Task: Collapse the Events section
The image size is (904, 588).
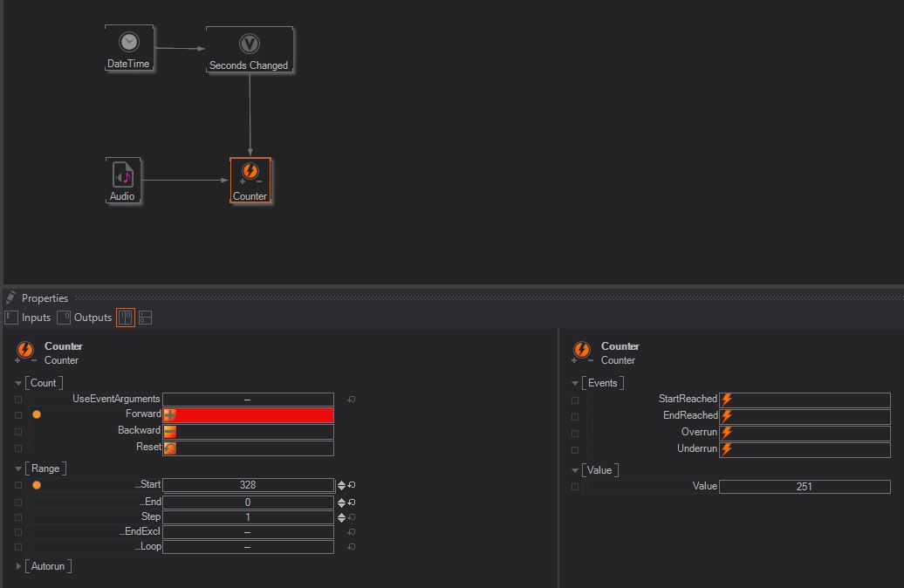Action: (x=575, y=383)
